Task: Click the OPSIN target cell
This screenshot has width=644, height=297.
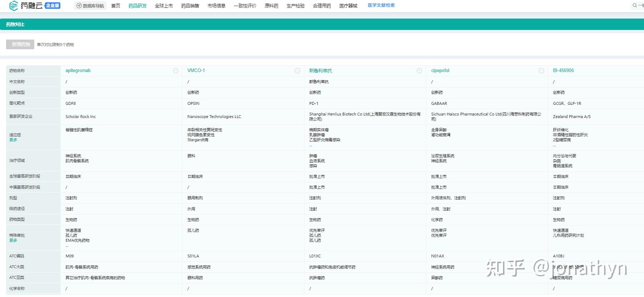Action: (x=193, y=103)
